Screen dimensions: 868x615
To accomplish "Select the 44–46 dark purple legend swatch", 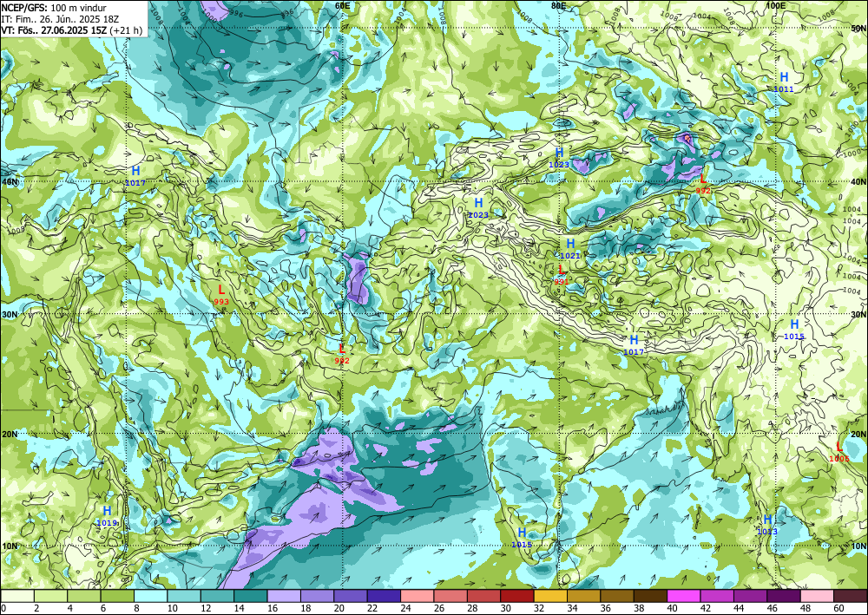I will coord(751,596).
